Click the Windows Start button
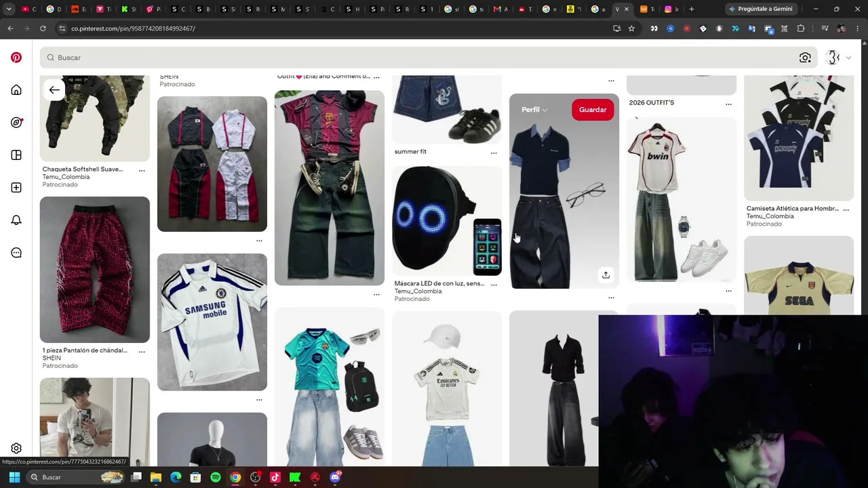This screenshot has height=488, width=868. tap(14, 477)
